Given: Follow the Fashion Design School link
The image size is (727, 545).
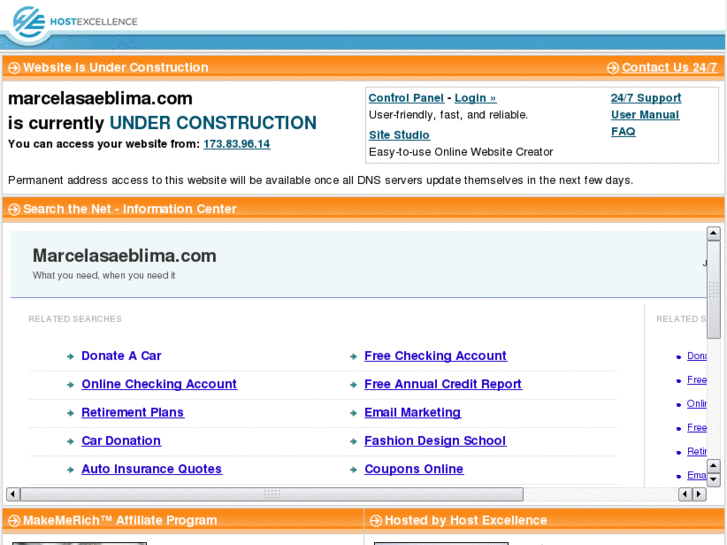Looking at the screenshot, I should coord(435,441).
